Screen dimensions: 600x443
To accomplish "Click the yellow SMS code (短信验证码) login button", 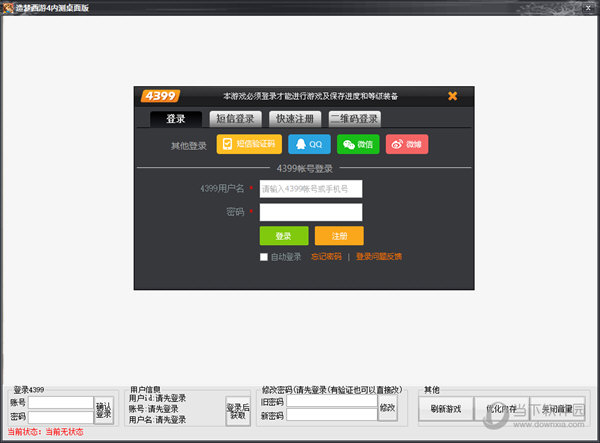I will (249, 144).
